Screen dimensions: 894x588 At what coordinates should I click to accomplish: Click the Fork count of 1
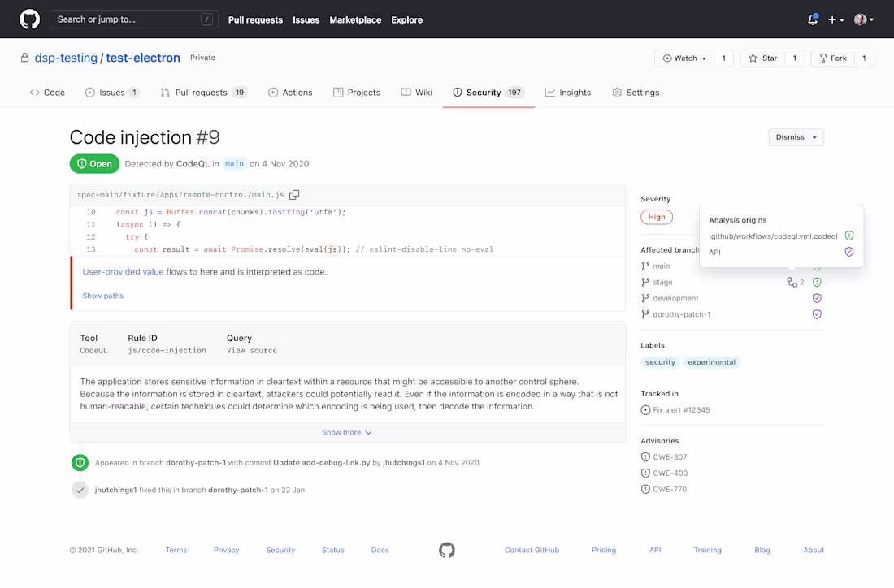pyautogui.click(x=864, y=58)
